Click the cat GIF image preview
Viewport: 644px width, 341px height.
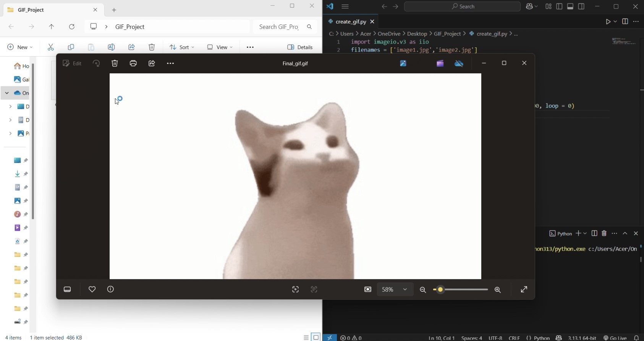click(x=295, y=176)
